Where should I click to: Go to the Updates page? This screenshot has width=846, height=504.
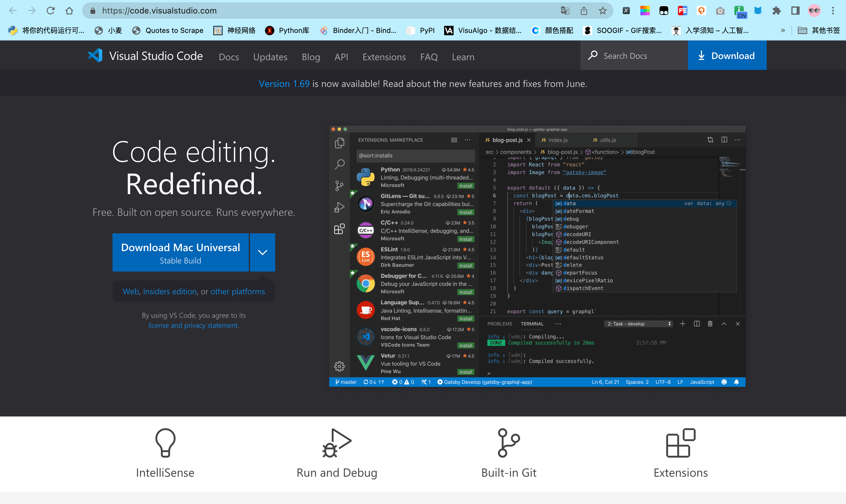pos(270,57)
